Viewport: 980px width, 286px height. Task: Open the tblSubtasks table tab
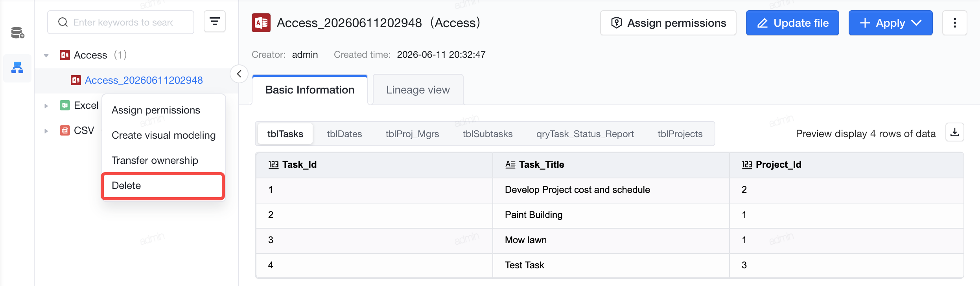point(487,134)
